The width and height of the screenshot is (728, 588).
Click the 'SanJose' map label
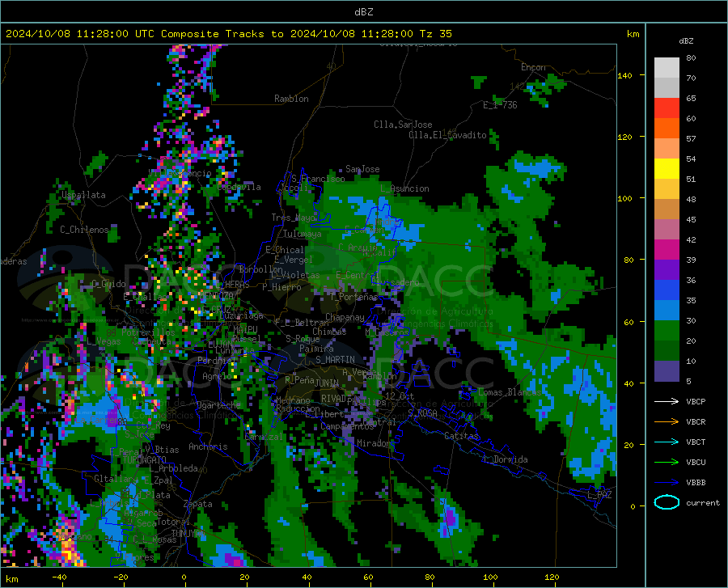(362, 169)
